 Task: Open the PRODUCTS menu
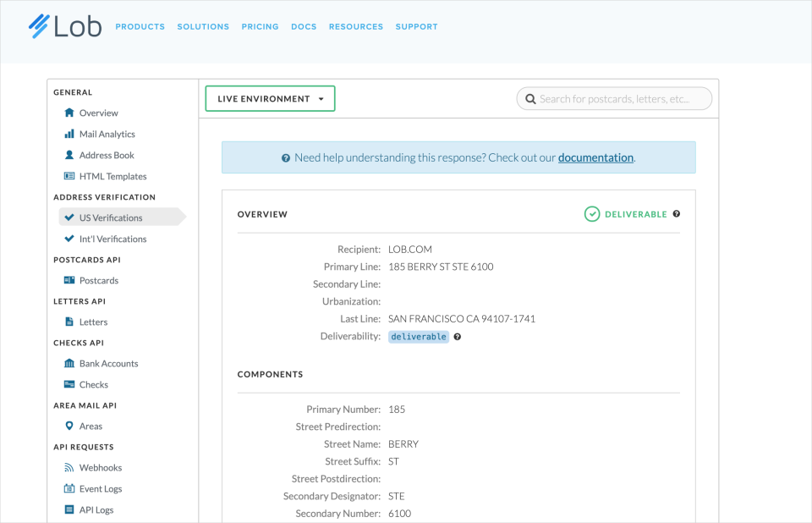[140, 26]
